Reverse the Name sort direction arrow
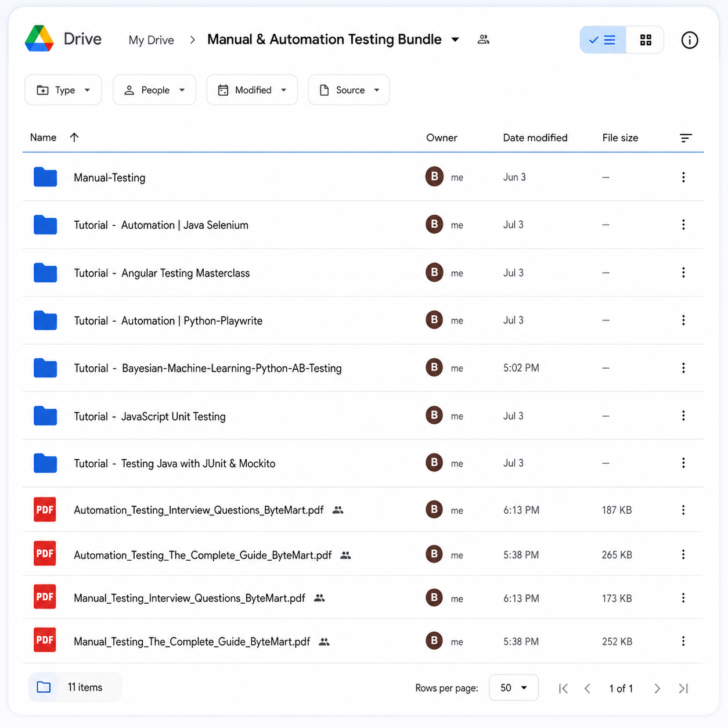Viewport: 728px width, 728px height. pos(74,138)
